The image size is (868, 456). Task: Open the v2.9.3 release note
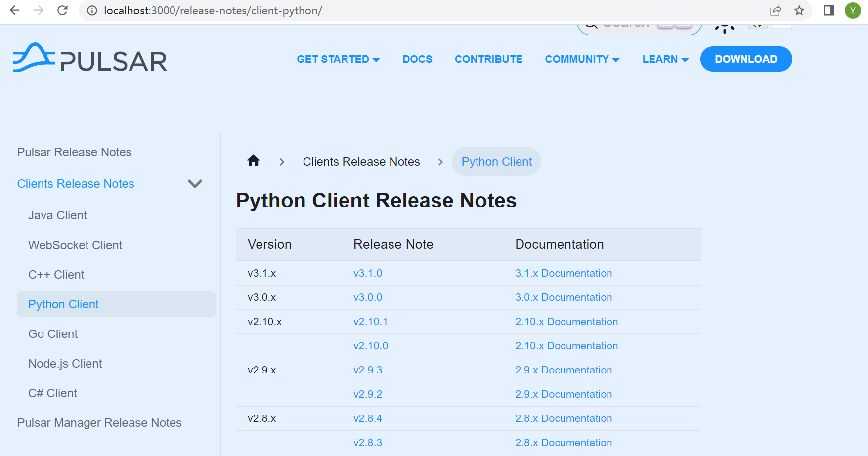point(368,370)
